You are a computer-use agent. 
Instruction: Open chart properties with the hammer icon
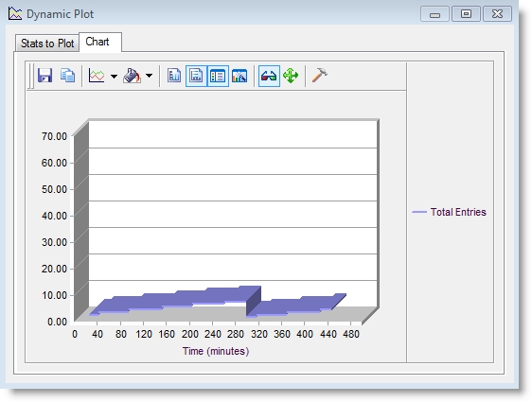pos(319,76)
